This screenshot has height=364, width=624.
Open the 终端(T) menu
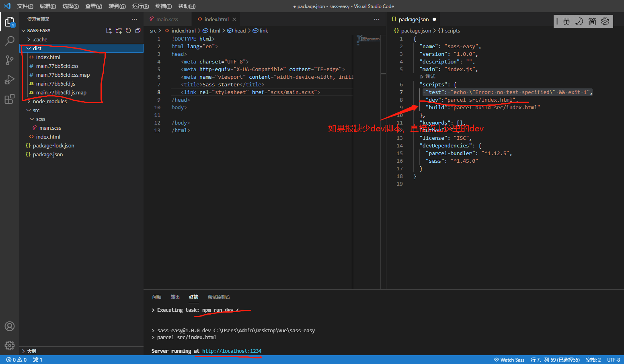[163, 6]
